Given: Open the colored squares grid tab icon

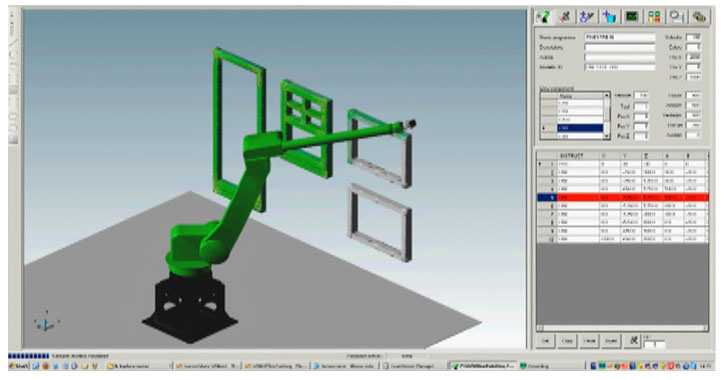Looking at the screenshot, I should [654, 17].
